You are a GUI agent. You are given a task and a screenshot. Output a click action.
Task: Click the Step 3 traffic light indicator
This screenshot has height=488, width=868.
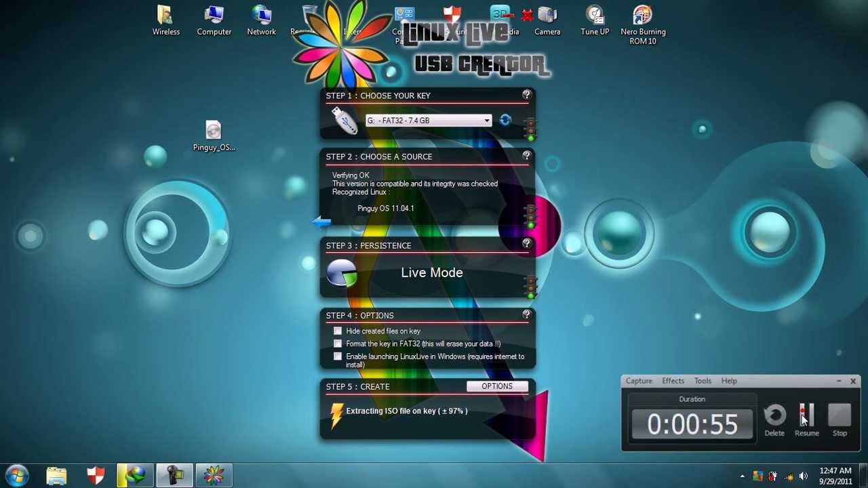[530, 286]
